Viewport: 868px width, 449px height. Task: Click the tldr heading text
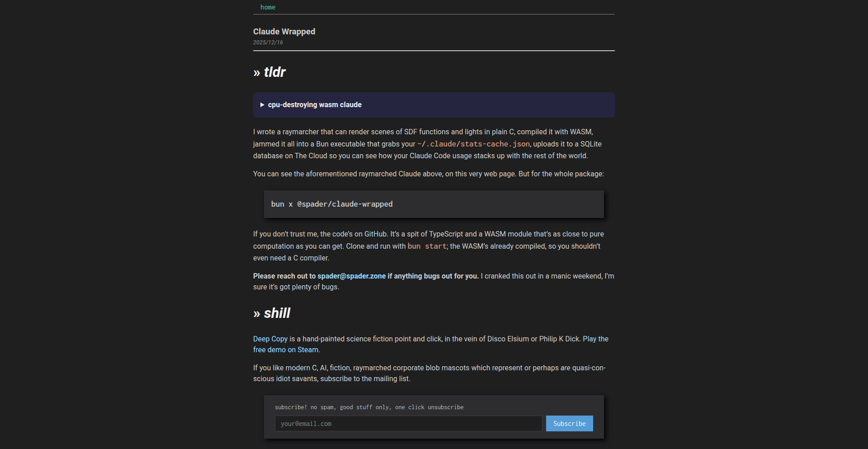(275, 72)
